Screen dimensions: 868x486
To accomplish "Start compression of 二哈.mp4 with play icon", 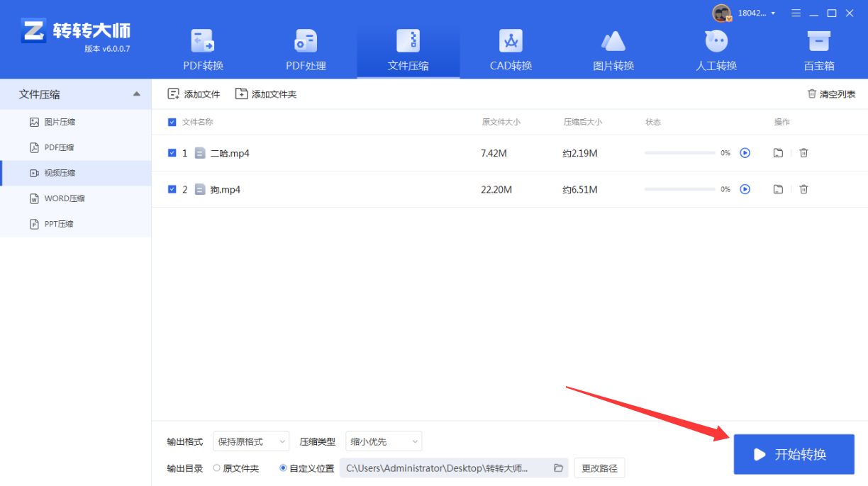I will [x=745, y=152].
